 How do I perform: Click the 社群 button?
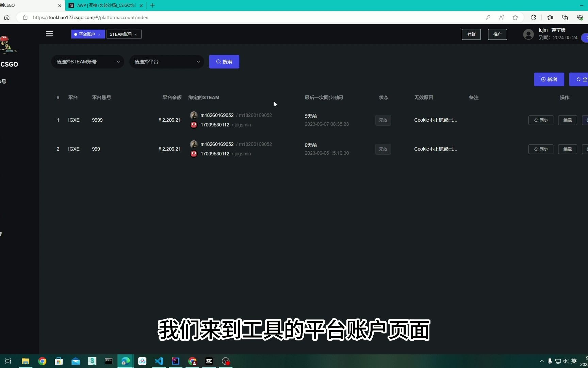tap(471, 34)
